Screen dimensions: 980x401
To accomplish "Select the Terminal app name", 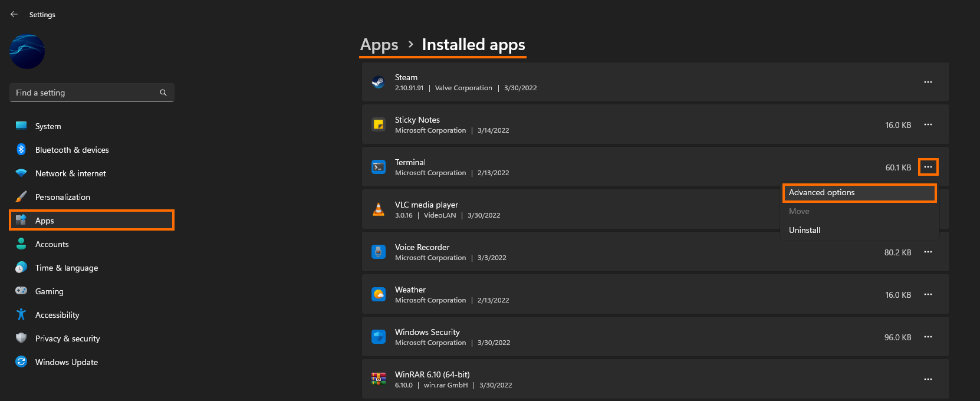I will [410, 162].
